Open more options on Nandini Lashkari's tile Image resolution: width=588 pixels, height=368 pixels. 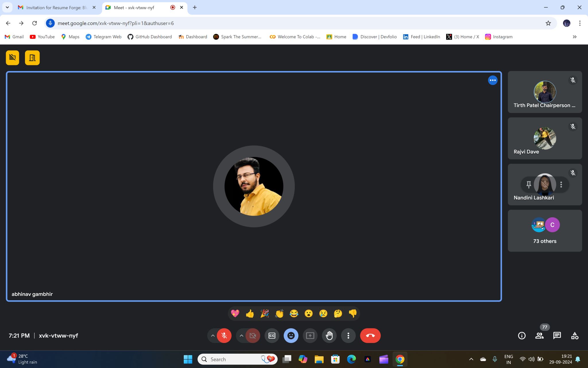click(x=561, y=185)
